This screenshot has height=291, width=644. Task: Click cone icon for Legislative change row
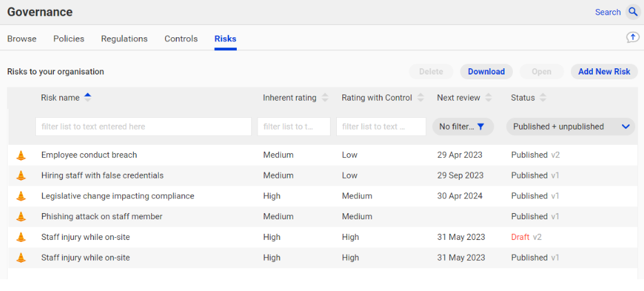point(21,197)
